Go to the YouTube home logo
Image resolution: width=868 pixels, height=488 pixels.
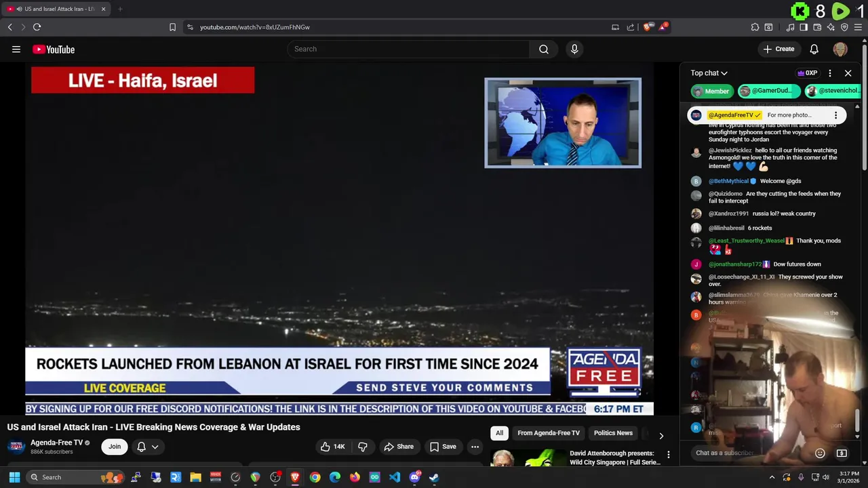point(54,49)
